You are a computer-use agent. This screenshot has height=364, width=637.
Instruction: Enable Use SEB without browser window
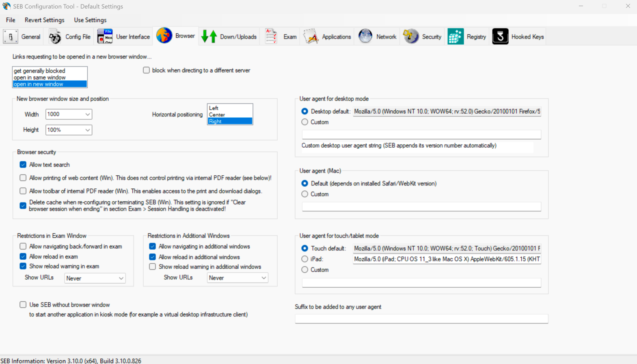coord(23,305)
